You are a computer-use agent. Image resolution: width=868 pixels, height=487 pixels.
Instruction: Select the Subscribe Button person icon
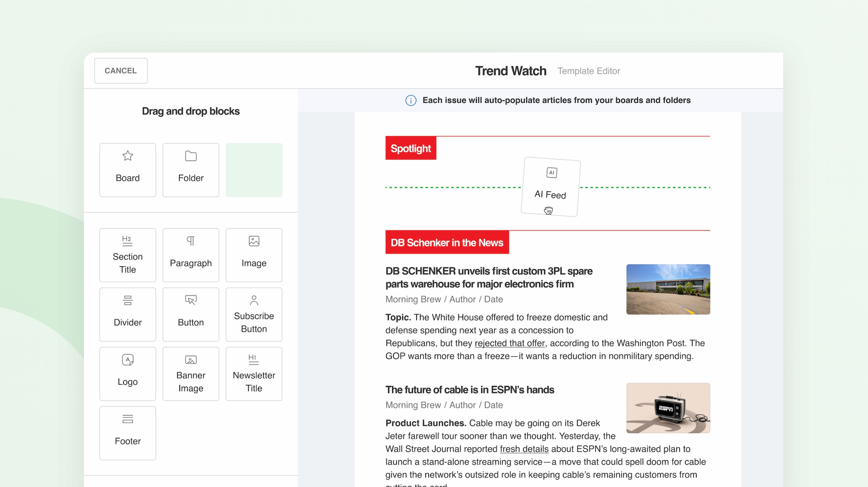[254, 300]
